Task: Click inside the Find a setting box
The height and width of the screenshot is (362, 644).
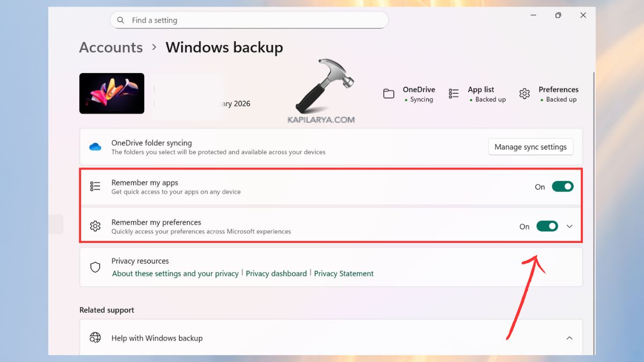Action: click(x=249, y=20)
